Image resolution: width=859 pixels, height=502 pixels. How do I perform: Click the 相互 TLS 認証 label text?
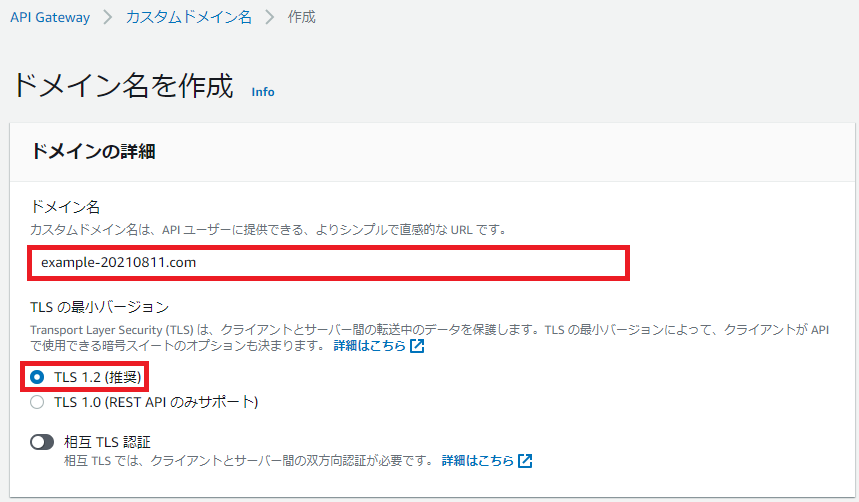coord(107,442)
